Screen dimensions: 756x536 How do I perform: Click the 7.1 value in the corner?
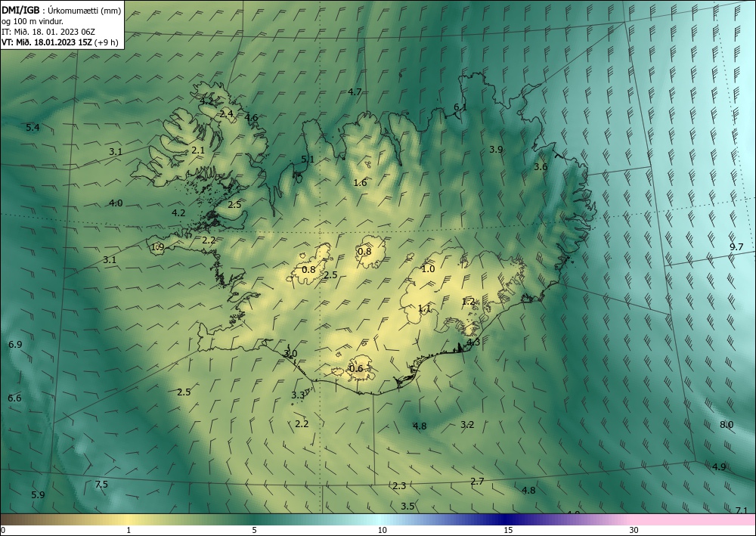click(742, 510)
